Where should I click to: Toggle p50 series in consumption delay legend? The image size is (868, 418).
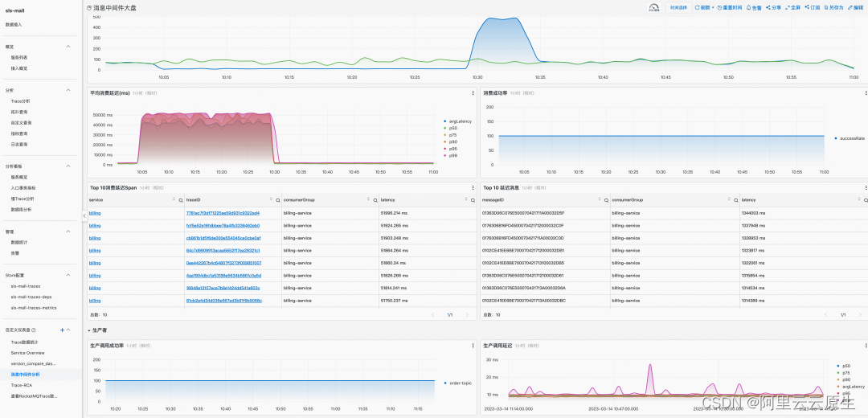(451, 128)
